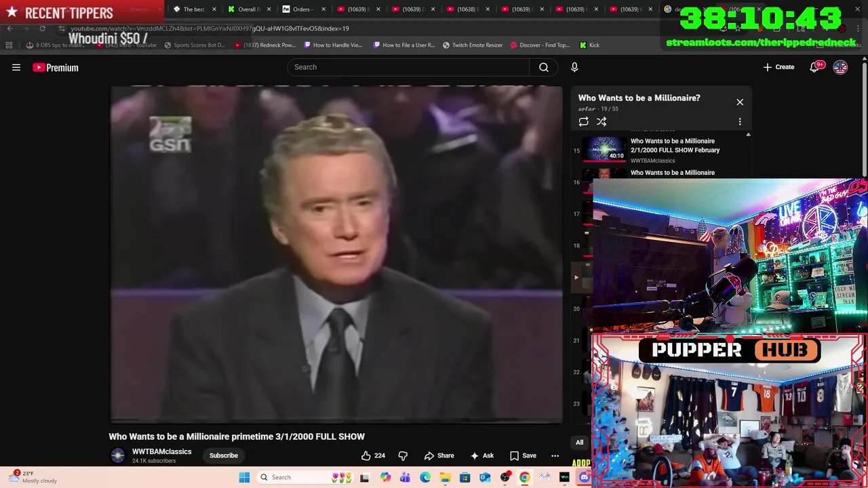Open 'Sports Scores Bot D...' bookmark

pyautogui.click(x=194, y=45)
